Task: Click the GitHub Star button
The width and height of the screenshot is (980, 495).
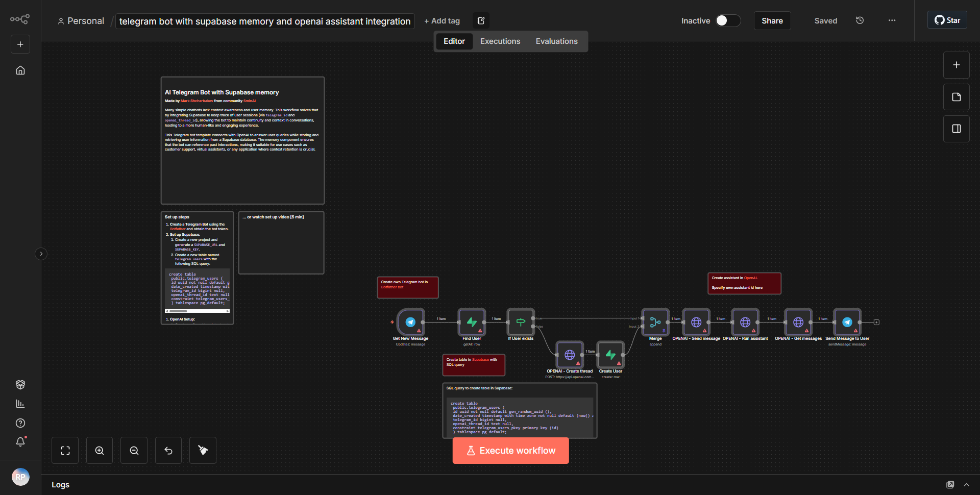Action: [947, 20]
